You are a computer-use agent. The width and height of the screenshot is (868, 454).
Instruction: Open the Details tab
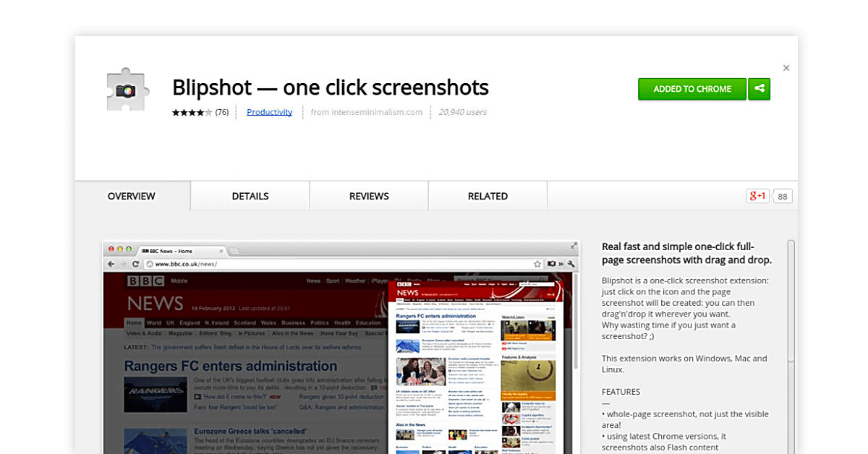click(250, 196)
